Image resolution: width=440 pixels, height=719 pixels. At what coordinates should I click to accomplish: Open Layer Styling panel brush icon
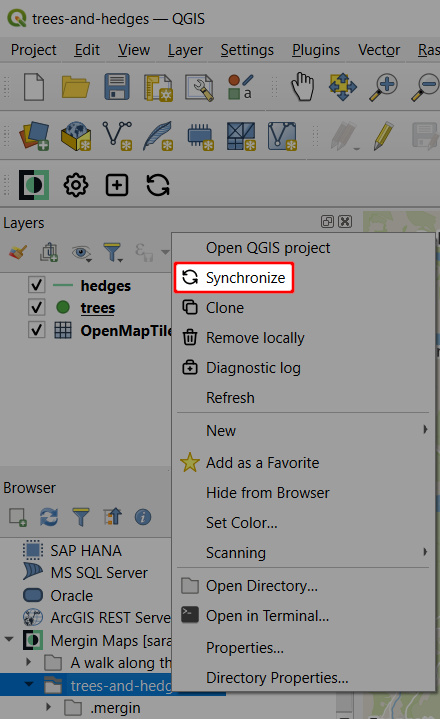(x=18, y=252)
